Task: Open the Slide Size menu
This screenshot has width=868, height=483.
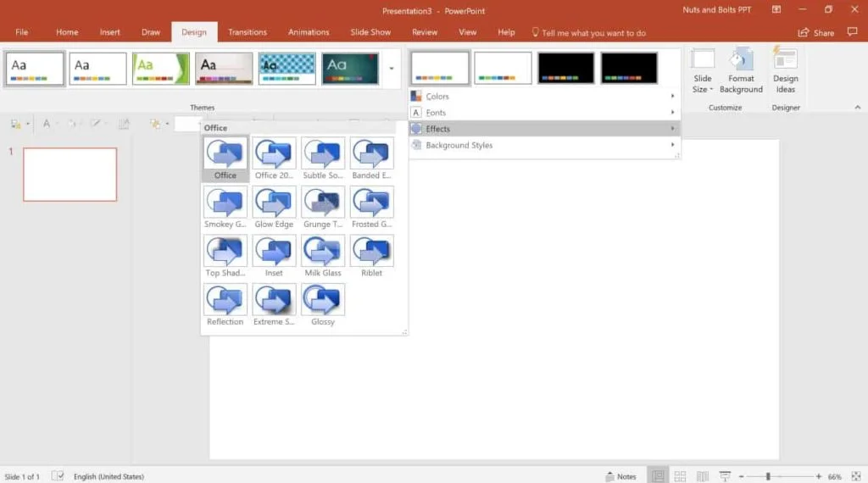Action: click(703, 71)
